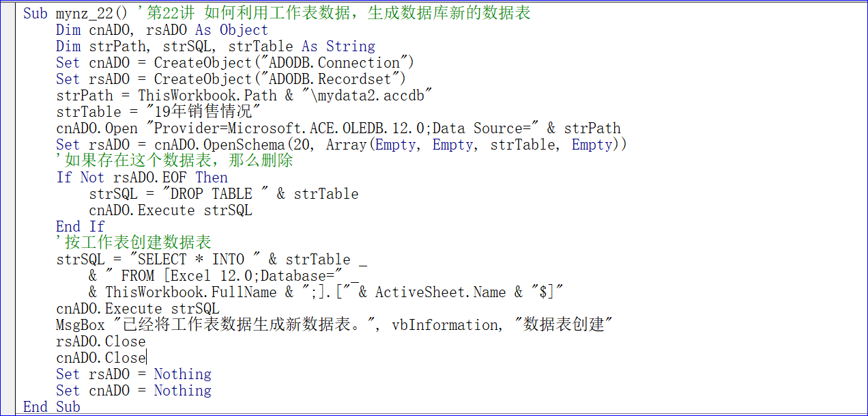Place cursor on Dim cnADO, rsADO line
The height and width of the screenshot is (416, 868).
[x=162, y=30]
